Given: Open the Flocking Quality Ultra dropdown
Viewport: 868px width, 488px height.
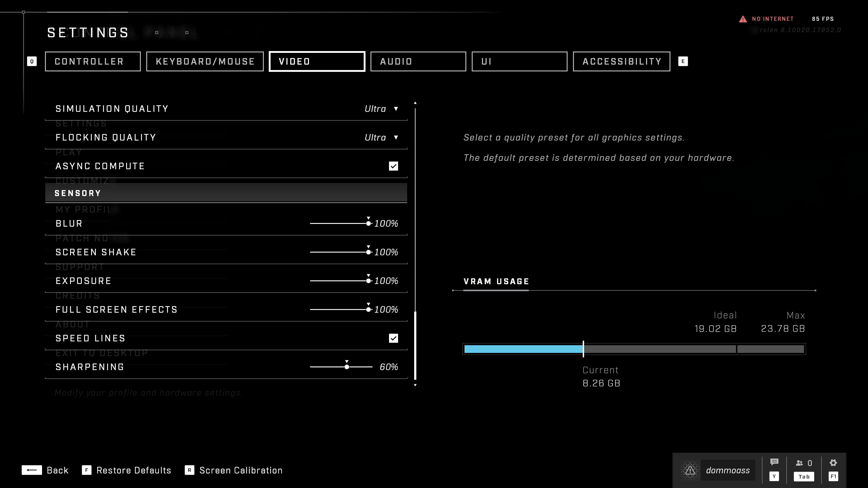Looking at the screenshot, I should pyautogui.click(x=381, y=137).
